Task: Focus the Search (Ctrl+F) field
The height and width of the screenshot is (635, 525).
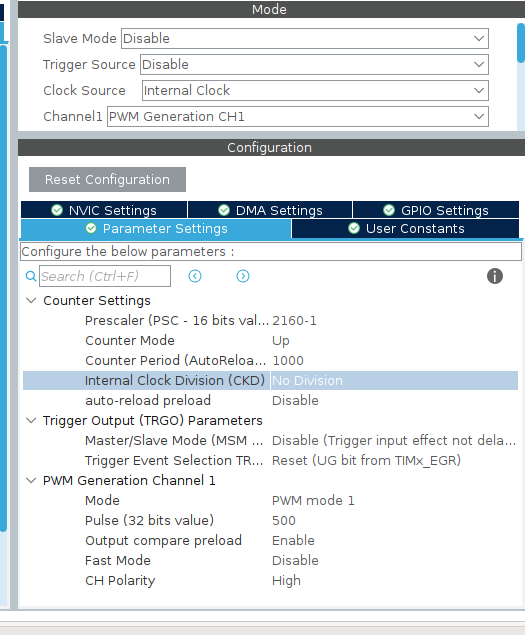Action: coord(105,276)
